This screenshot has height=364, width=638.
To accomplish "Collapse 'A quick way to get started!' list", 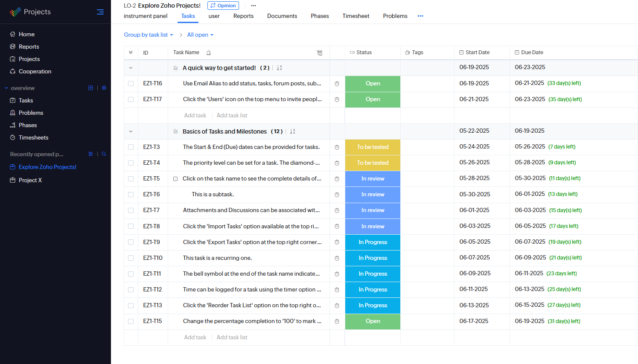I will pos(131,68).
